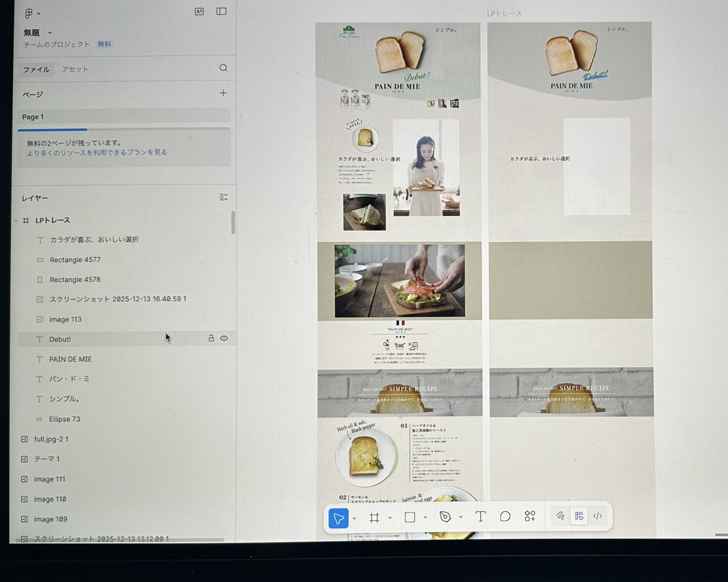Toggle the sidebar panel layout icon
Viewport: 728px width, 582px height.
[x=221, y=12]
